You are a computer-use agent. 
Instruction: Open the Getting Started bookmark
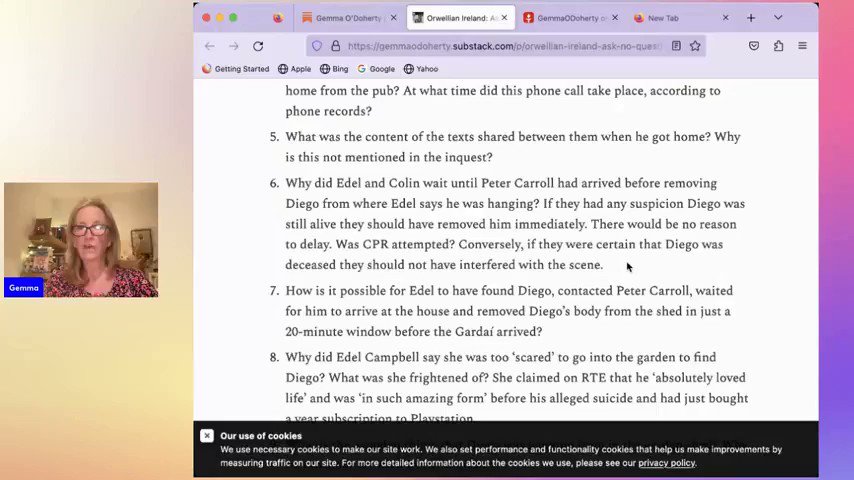(236, 69)
